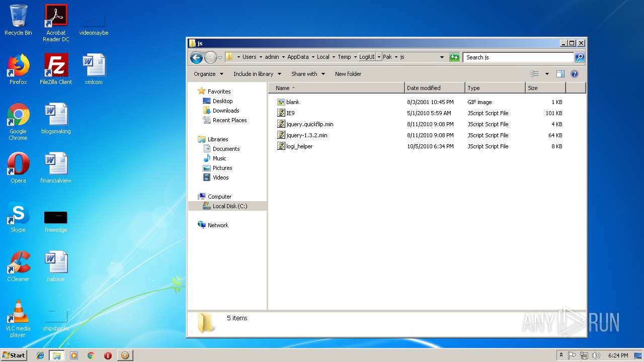644x362 pixels.
Task: Launch Skype from desktop
Action: pos(18,217)
